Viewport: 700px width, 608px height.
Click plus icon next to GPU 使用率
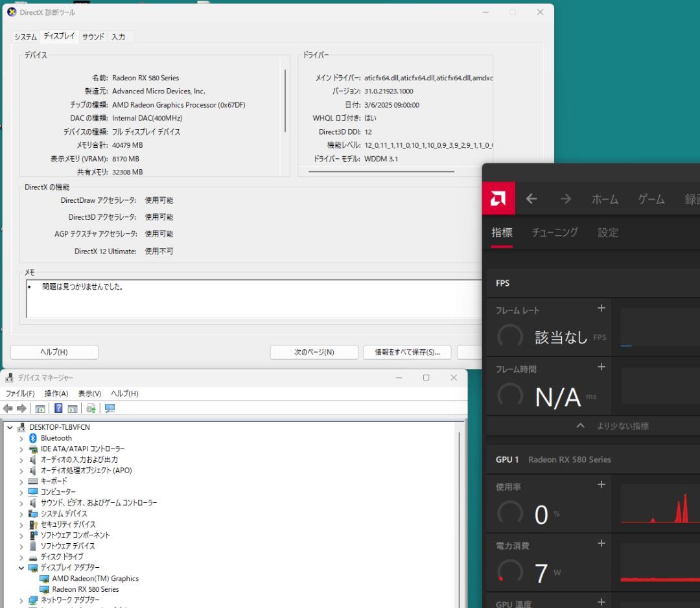[601, 484]
